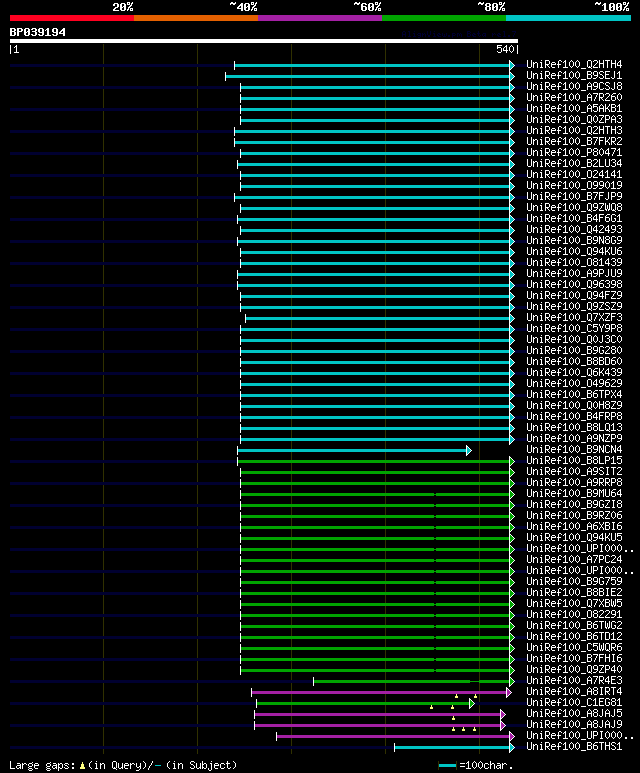Open the UniRef100_Q0ZPA3 hit
This screenshot has height=773, width=640.
tap(574, 119)
